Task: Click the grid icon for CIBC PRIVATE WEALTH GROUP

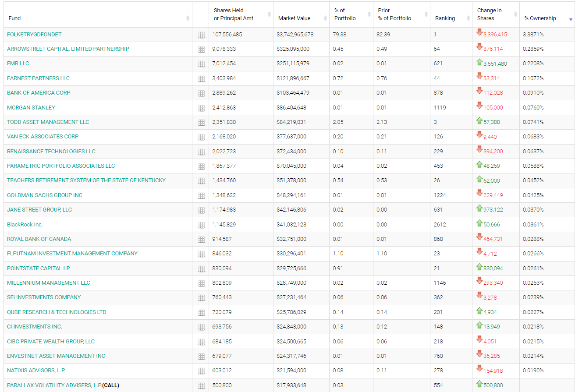Action: [x=202, y=342]
